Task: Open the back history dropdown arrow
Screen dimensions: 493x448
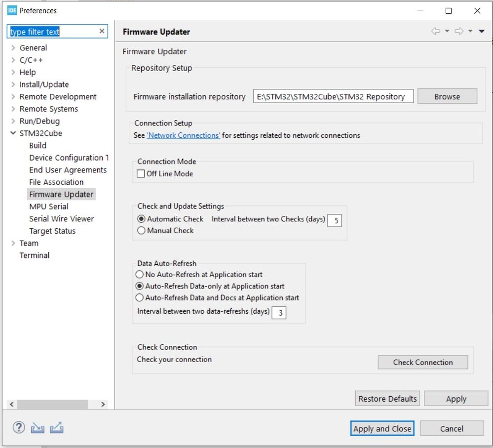Action: coord(447,31)
